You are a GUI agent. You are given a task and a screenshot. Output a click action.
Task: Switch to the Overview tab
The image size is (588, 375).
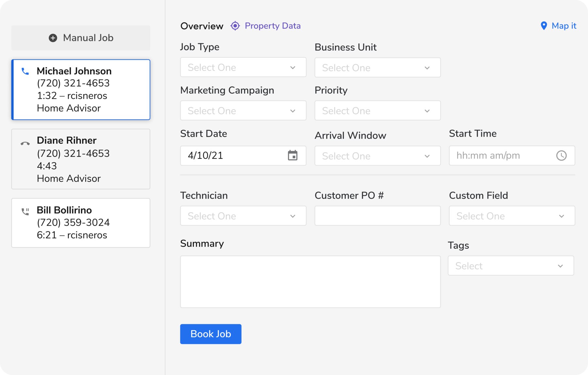pyautogui.click(x=202, y=26)
